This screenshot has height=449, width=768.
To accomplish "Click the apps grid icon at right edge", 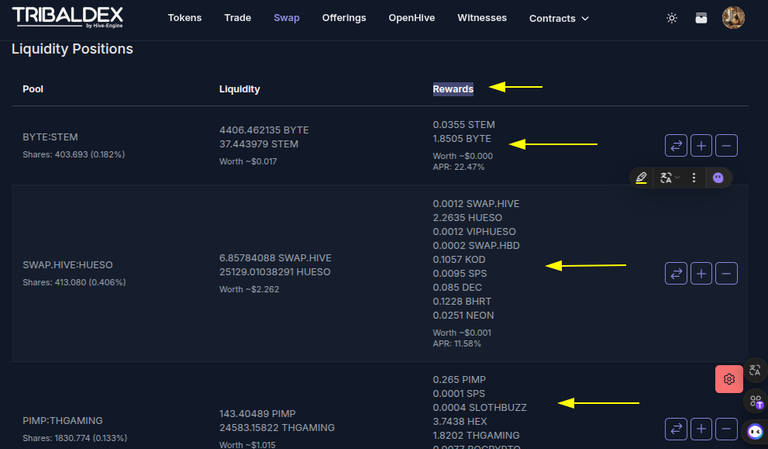I will (x=755, y=402).
